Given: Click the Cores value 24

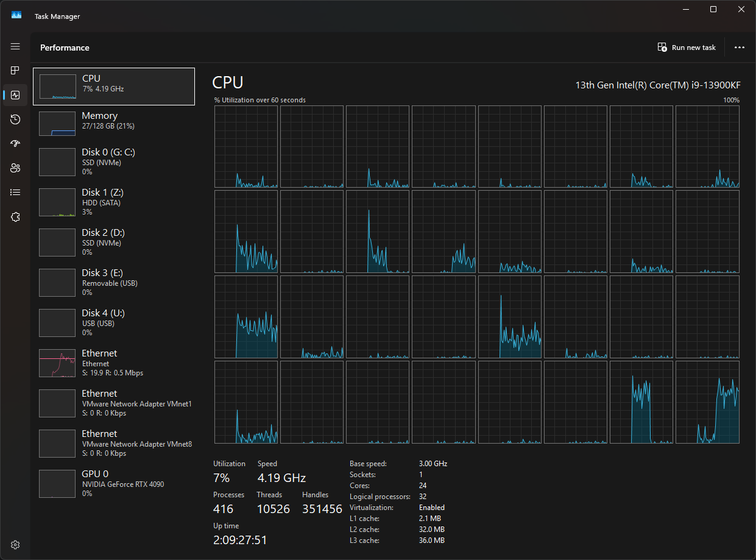Looking at the screenshot, I should 423,486.
